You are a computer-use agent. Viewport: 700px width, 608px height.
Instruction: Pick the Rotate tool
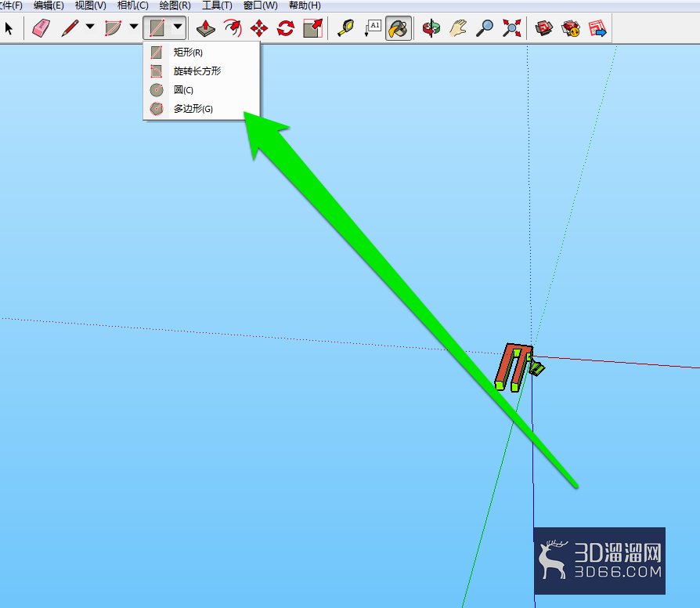click(286, 28)
